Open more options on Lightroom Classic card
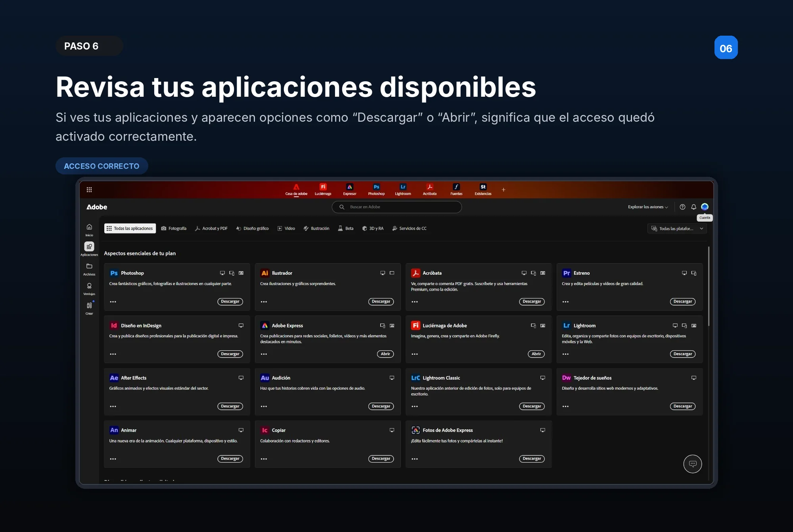The width and height of the screenshot is (793, 532). (x=415, y=406)
